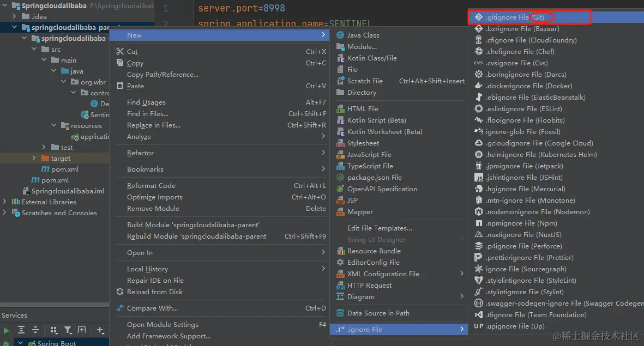Select Reformat Code menu entry
Screen dimensions: 644x346
click(220, 185)
